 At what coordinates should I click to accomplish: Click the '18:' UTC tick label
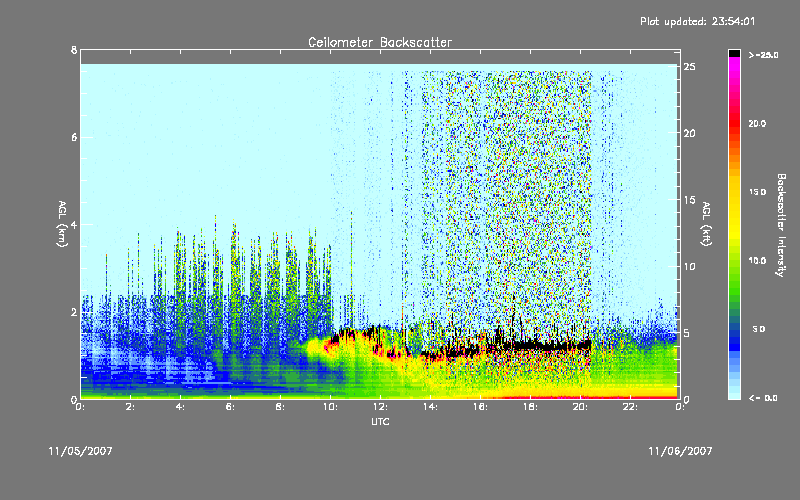tap(530, 407)
